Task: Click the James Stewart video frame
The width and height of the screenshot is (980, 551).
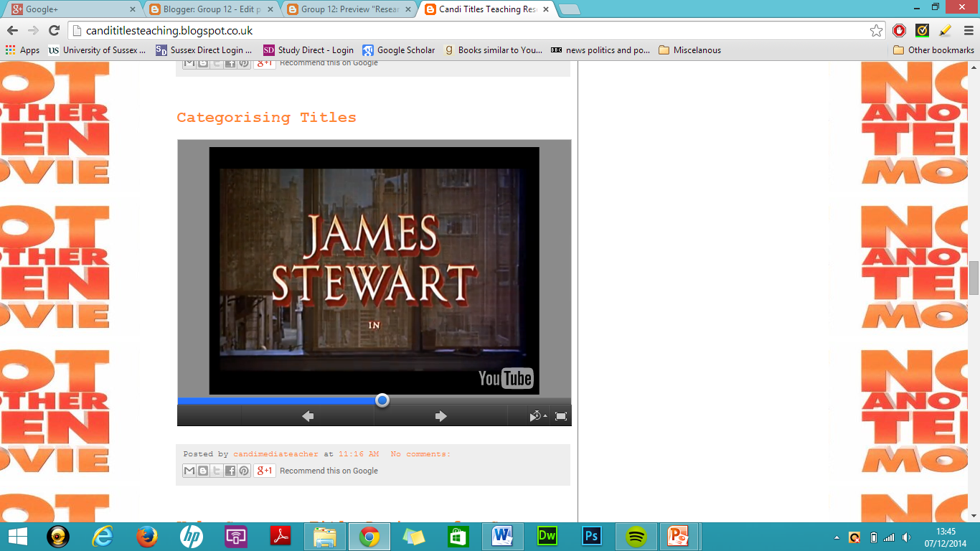Action: (x=374, y=270)
